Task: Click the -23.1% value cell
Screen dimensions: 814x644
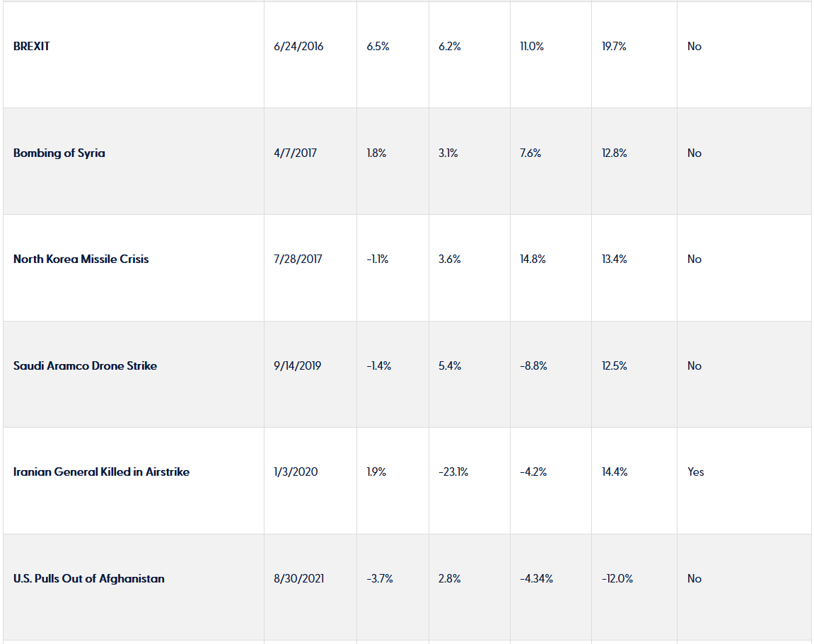Action: (x=453, y=472)
